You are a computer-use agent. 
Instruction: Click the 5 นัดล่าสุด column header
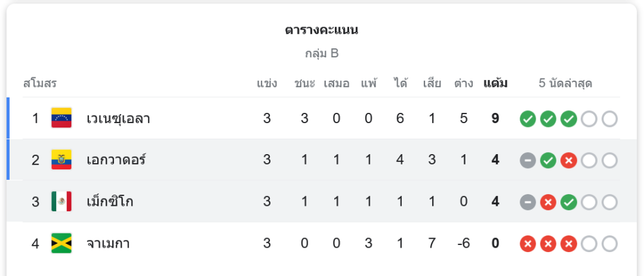[x=565, y=83]
